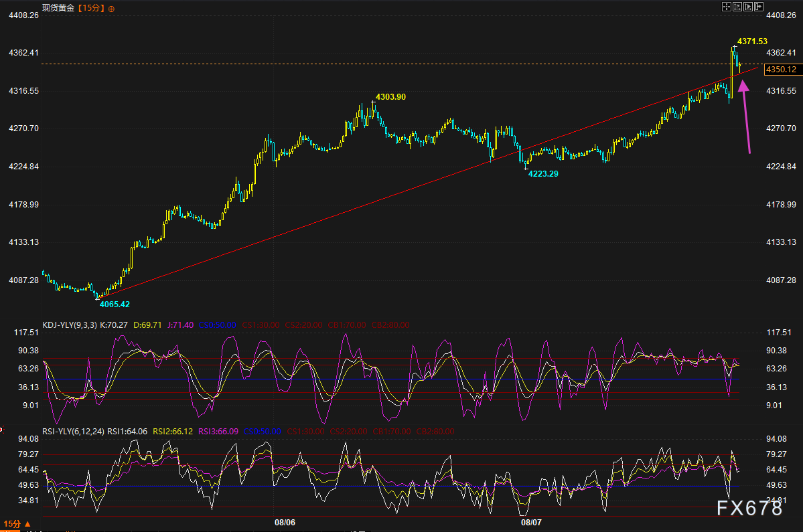The height and width of the screenshot is (532, 803).
Task: Click the 4087.28 label on left price axis
Action: [23, 280]
